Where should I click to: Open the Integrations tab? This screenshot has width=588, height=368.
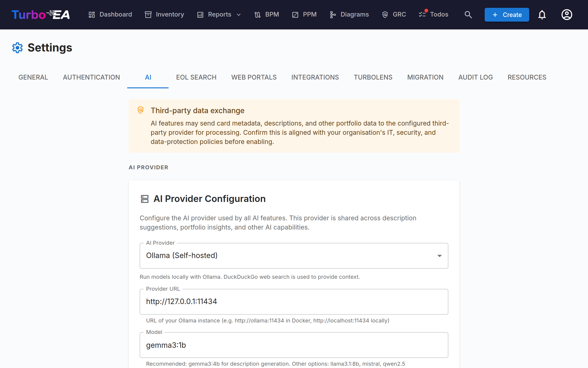coord(315,77)
